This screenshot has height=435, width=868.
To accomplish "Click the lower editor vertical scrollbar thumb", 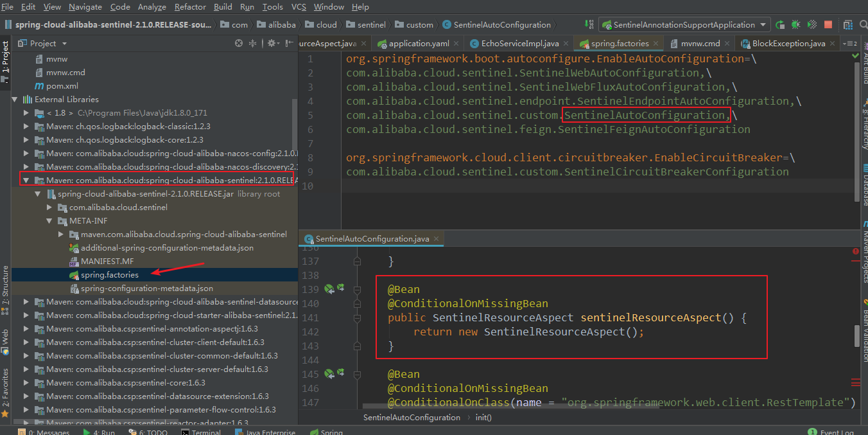I will (856, 335).
